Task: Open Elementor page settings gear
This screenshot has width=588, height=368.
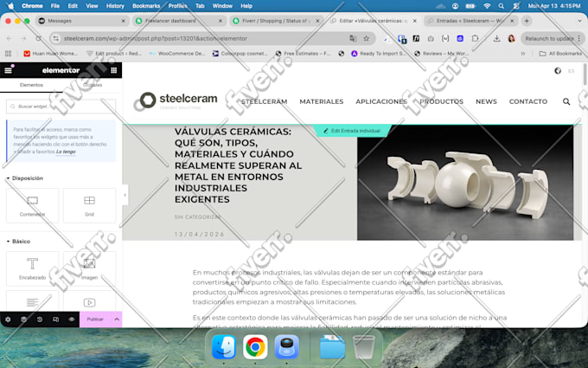Action: (x=8, y=320)
